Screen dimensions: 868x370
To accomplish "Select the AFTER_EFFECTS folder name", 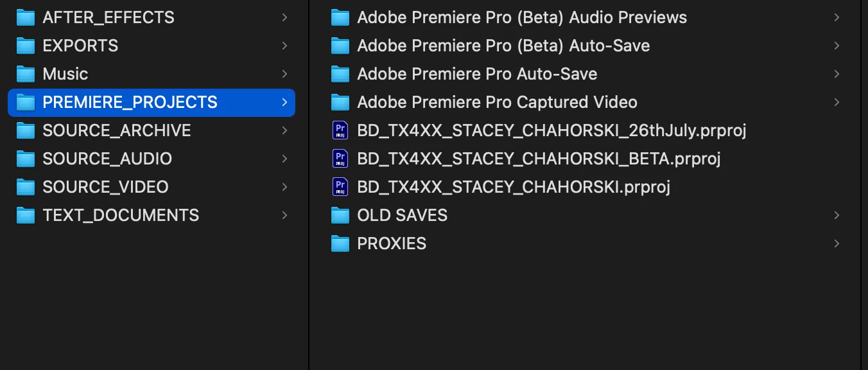I will click(108, 17).
